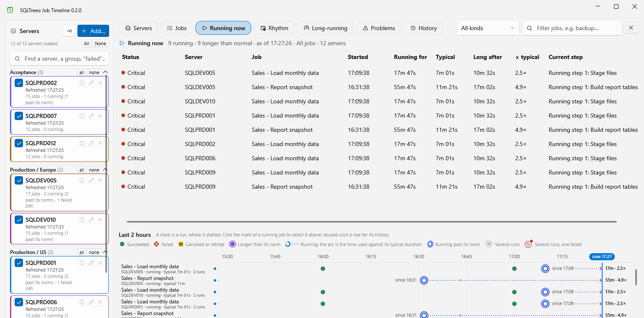Remove server SQLPRD007 with its X icon
This screenshot has width=644, height=318.
(x=100, y=116)
